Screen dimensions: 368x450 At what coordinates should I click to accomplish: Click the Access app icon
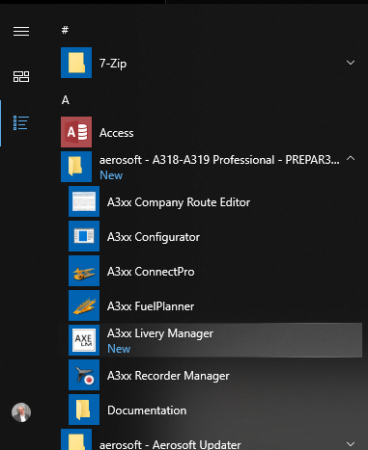pos(76,132)
